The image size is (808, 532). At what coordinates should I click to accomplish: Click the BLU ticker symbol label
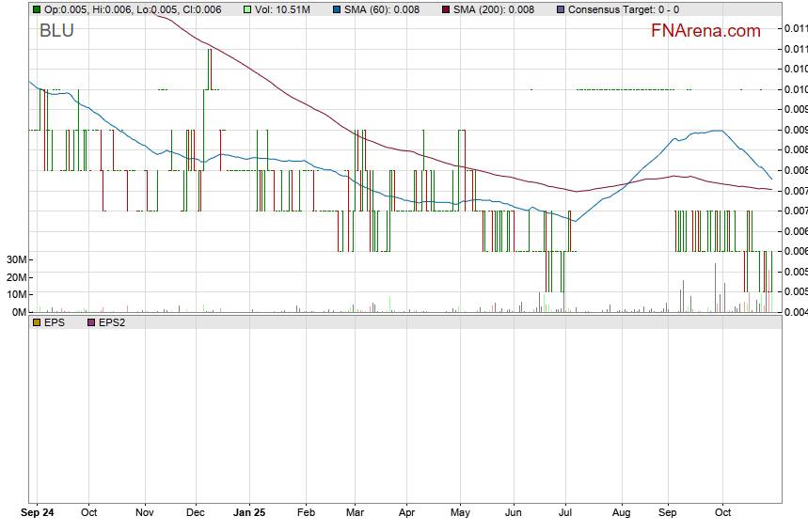point(56,31)
